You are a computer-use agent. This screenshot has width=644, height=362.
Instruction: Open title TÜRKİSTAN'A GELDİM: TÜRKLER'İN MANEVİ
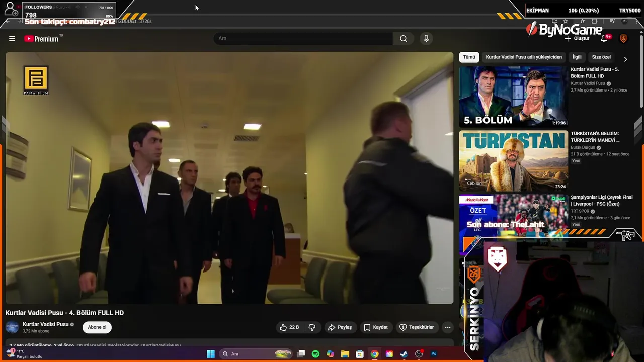click(x=595, y=137)
